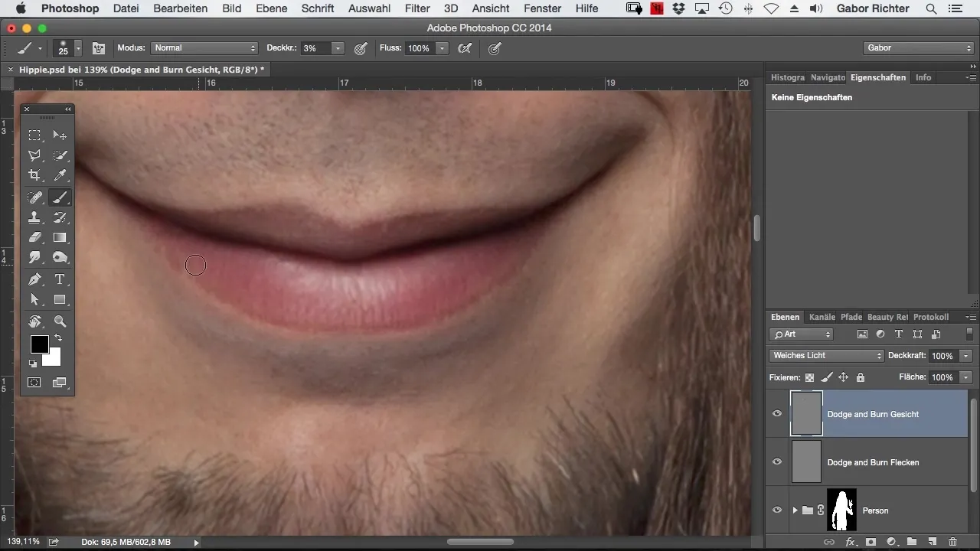Screen dimensions: 980x551
Task: Hide the Person group
Action: tap(777, 510)
